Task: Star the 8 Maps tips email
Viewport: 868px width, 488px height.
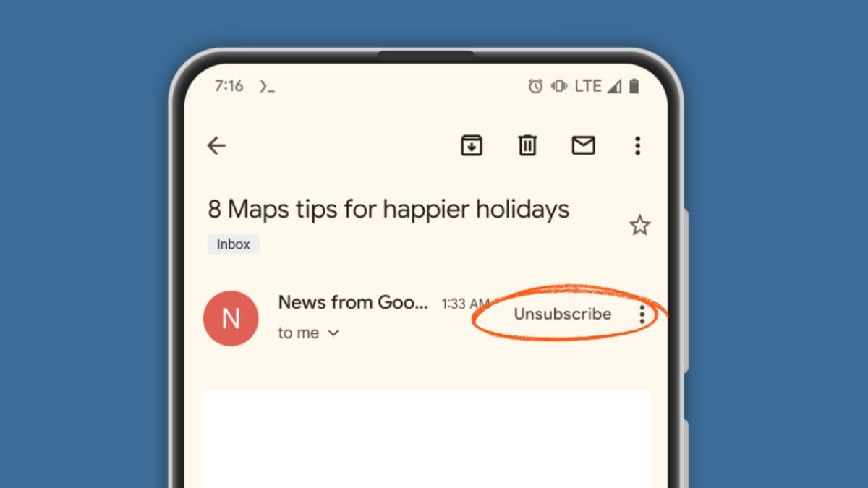Action: pyautogui.click(x=639, y=226)
